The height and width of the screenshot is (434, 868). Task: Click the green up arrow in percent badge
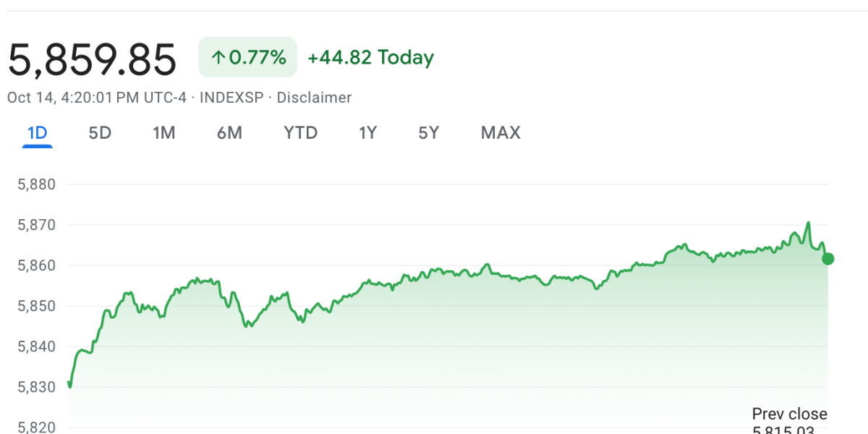pyautogui.click(x=218, y=58)
